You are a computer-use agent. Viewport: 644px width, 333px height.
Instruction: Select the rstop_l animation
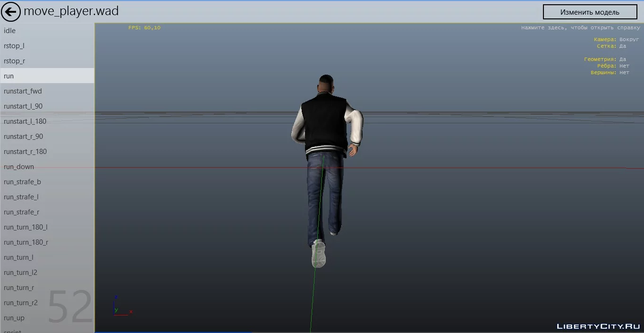(x=47, y=46)
